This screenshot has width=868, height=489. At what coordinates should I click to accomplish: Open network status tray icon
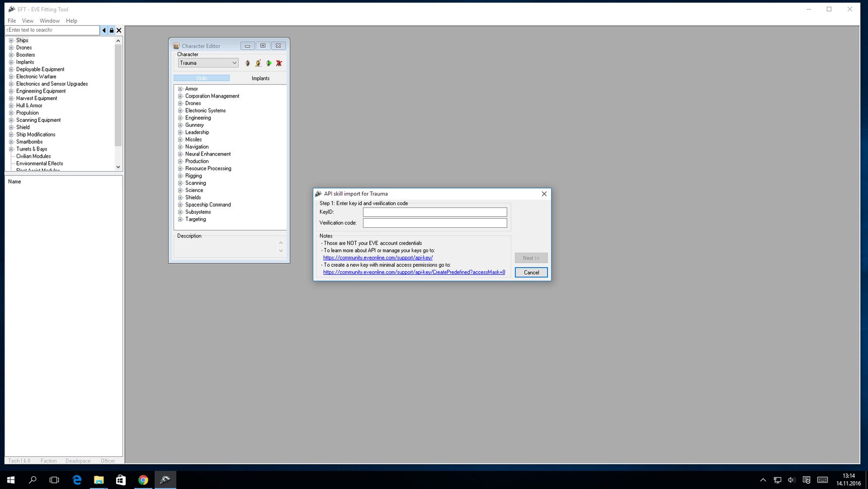778,480
